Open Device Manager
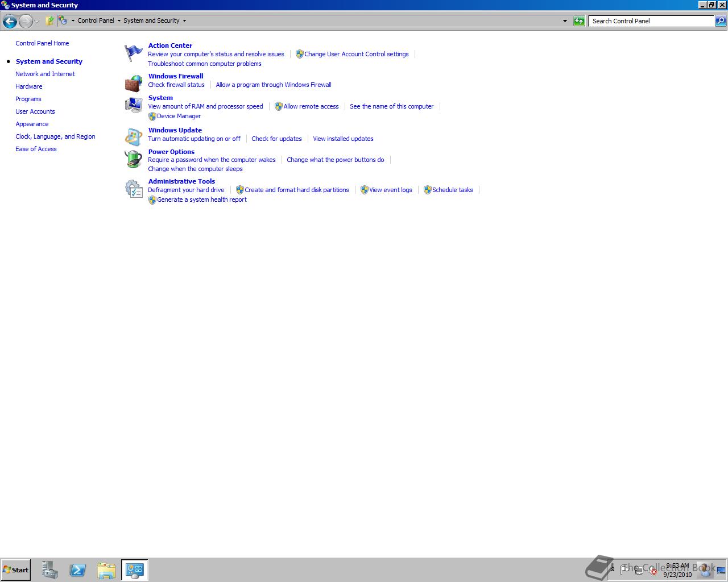The width and height of the screenshot is (728, 582). pyautogui.click(x=179, y=116)
